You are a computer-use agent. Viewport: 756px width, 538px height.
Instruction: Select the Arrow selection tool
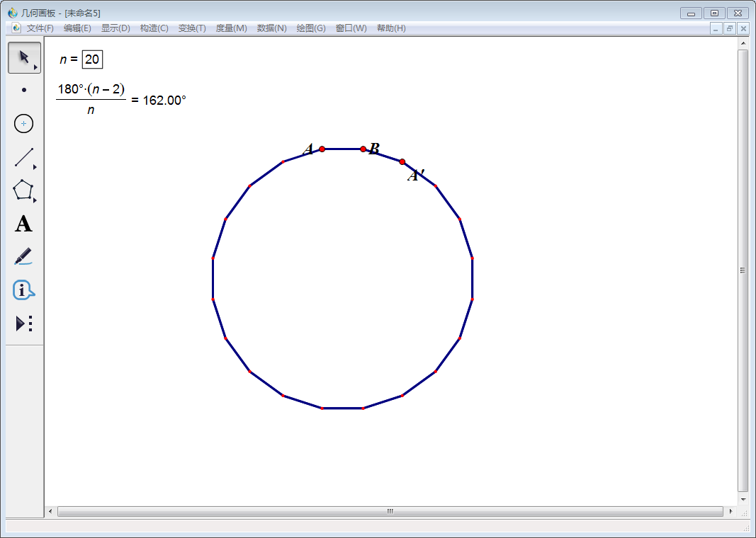[x=23, y=57]
